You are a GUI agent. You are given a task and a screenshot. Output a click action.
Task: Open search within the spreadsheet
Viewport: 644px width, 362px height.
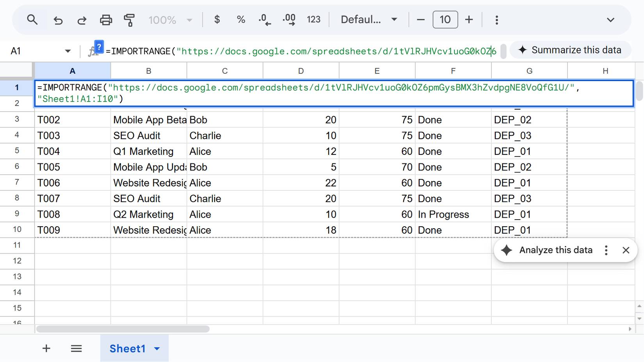[x=32, y=20]
